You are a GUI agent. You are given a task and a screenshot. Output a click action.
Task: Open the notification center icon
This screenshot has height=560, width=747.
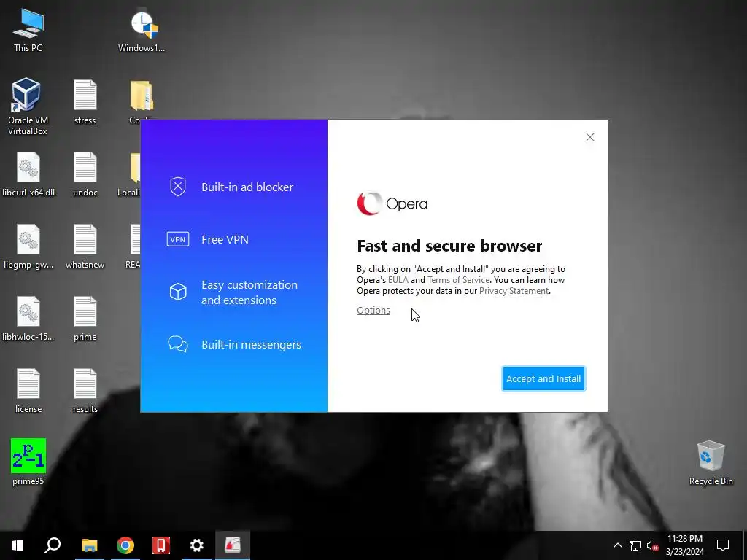click(723, 545)
